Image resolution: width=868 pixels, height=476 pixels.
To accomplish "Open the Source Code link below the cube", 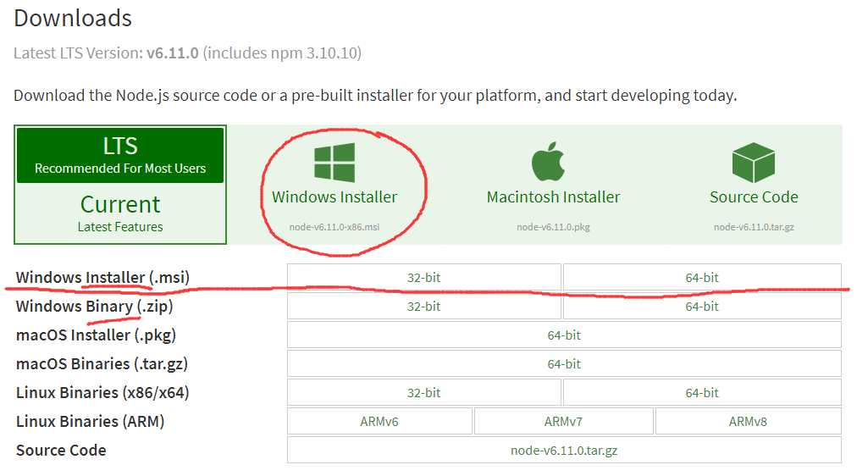I will click(754, 197).
